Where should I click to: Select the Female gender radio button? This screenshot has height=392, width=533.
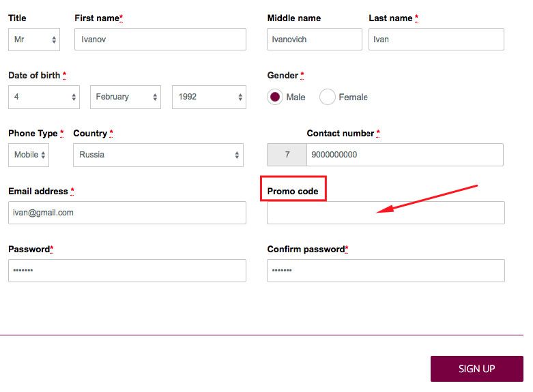[328, 97]
